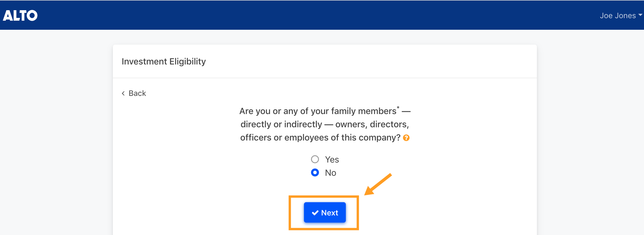Go back using the Back link
Viewport: 644px width, 235px height.
pos(134,93)
